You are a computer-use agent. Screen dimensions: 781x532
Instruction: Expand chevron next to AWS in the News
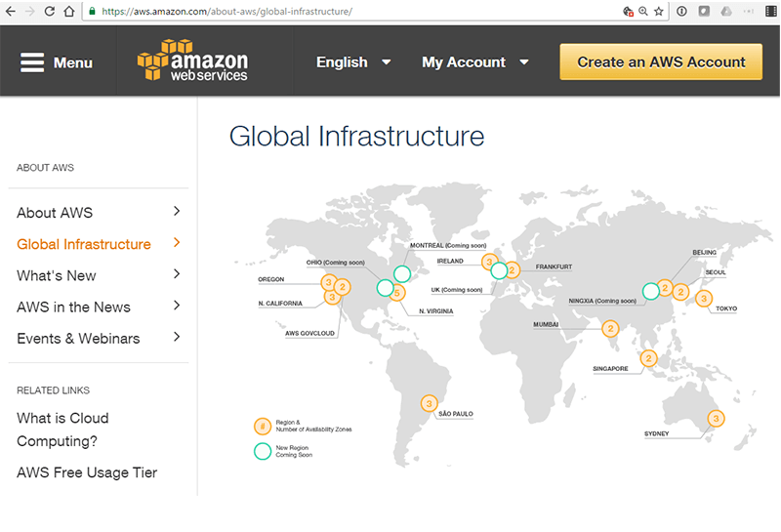click(x=177, y=306)
